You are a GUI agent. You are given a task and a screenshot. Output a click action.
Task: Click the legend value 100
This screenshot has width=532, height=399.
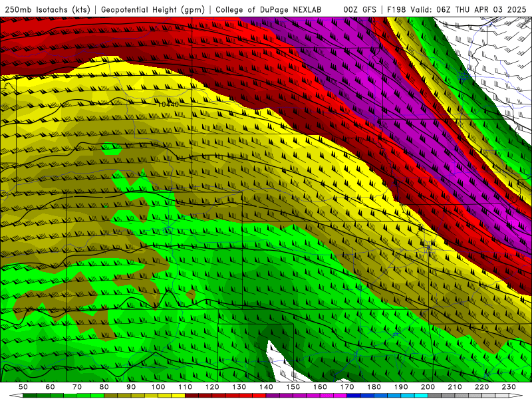coord(158,387)
